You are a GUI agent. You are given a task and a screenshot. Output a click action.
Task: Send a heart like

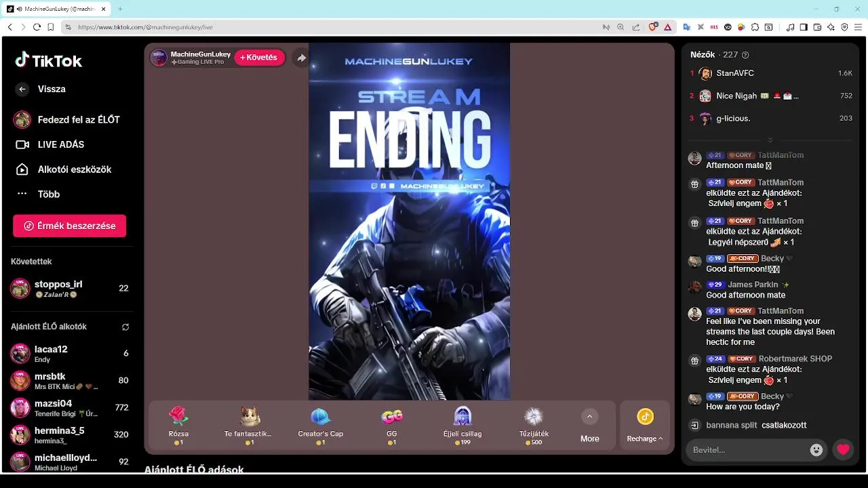(843, 450)
